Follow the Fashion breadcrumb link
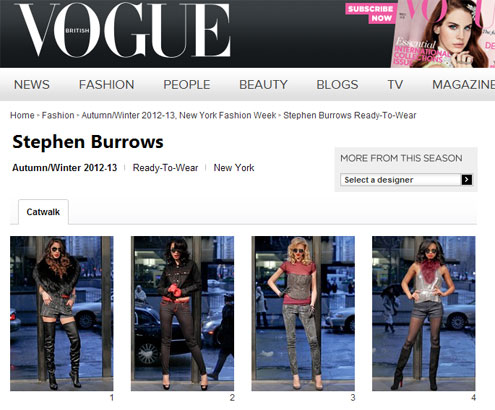This screenshot has width=495, height=410. [x=58, y=115]
